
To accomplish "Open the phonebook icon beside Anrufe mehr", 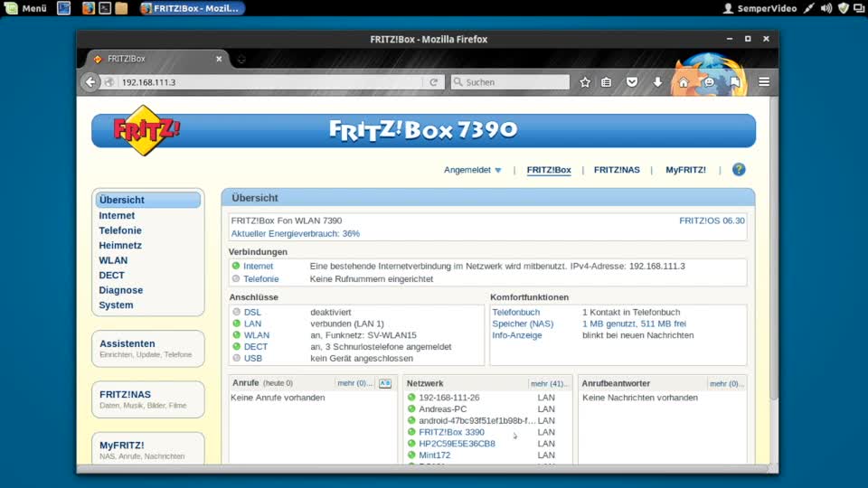I will coord(385,383).
